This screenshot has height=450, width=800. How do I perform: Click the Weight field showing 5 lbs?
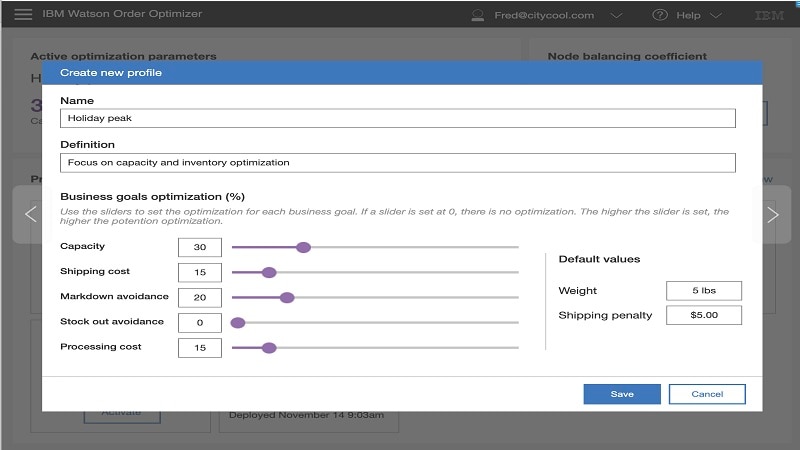click(704, 291)
